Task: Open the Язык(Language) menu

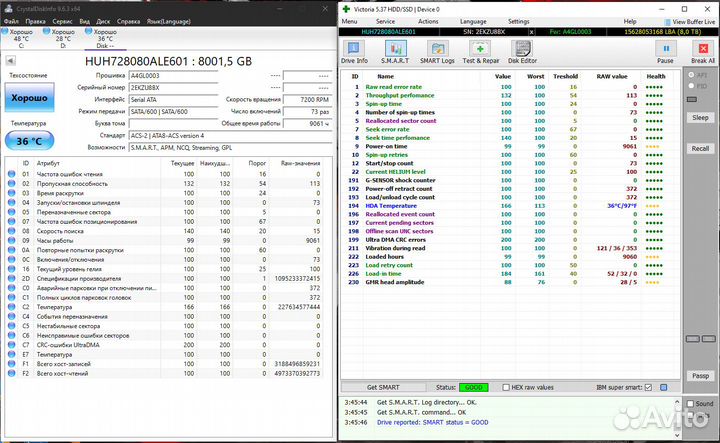Action: (169, 21)
